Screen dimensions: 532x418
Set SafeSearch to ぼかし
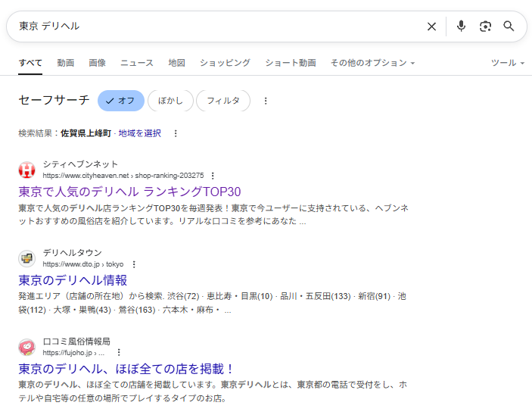point(170,101)
